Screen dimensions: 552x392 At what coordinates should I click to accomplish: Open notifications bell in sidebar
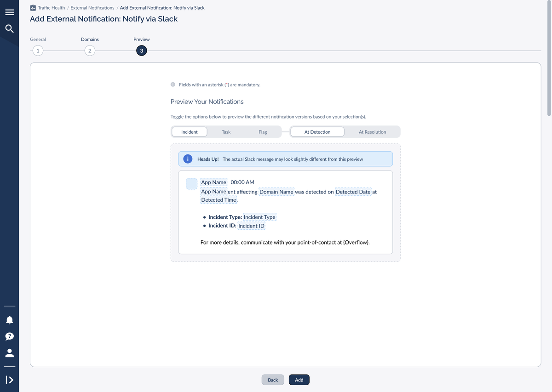click(x=9, y=319)
